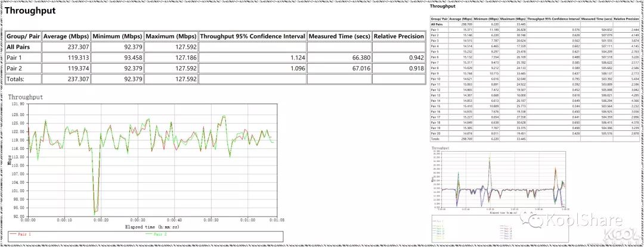The width and height of the screenshot is (644, 247).
Task: Select the 0.918 relative precision value
Action: pyautogui.click(x=416, y=68)
